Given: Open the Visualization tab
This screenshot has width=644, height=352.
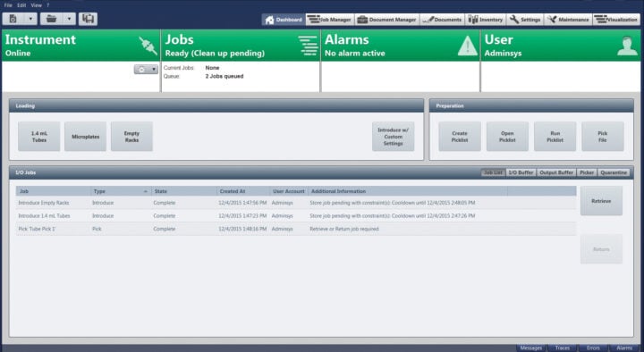Looking at the screenshot, I should 615,20.
